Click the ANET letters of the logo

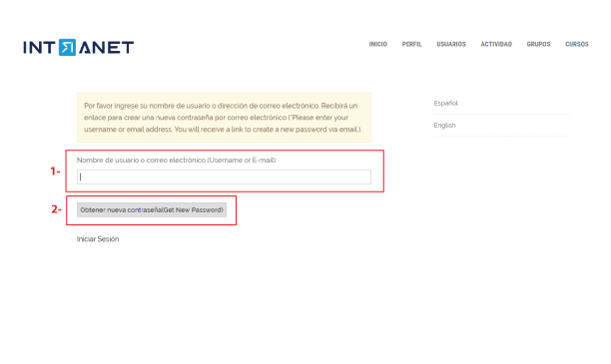pos(107,48)
